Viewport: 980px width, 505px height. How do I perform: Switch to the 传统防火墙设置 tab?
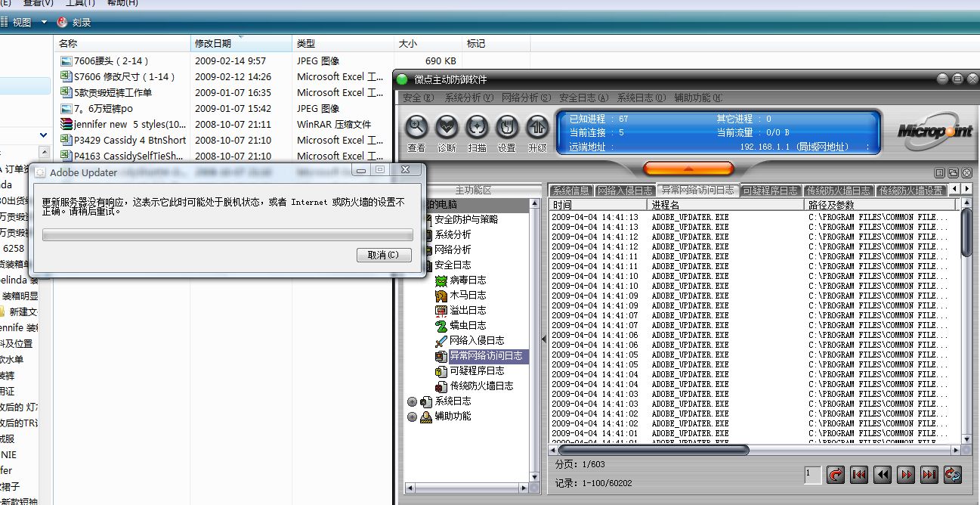(x=910, y=191)
